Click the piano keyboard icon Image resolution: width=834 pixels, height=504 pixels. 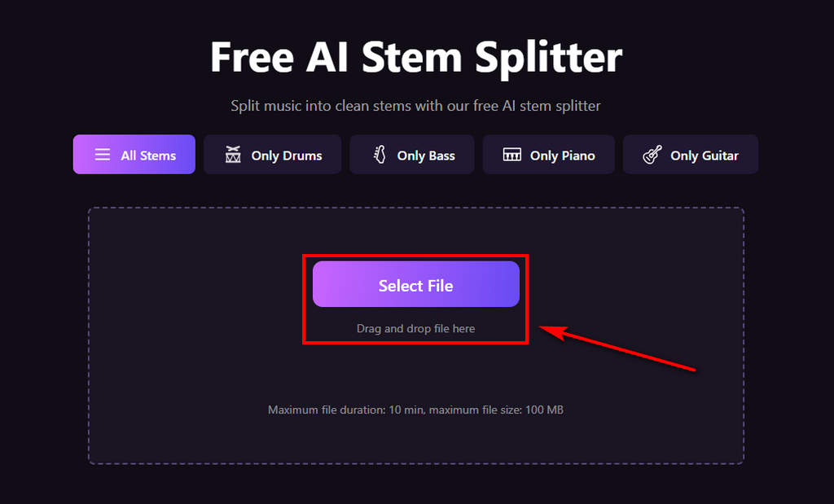[511, 155]
